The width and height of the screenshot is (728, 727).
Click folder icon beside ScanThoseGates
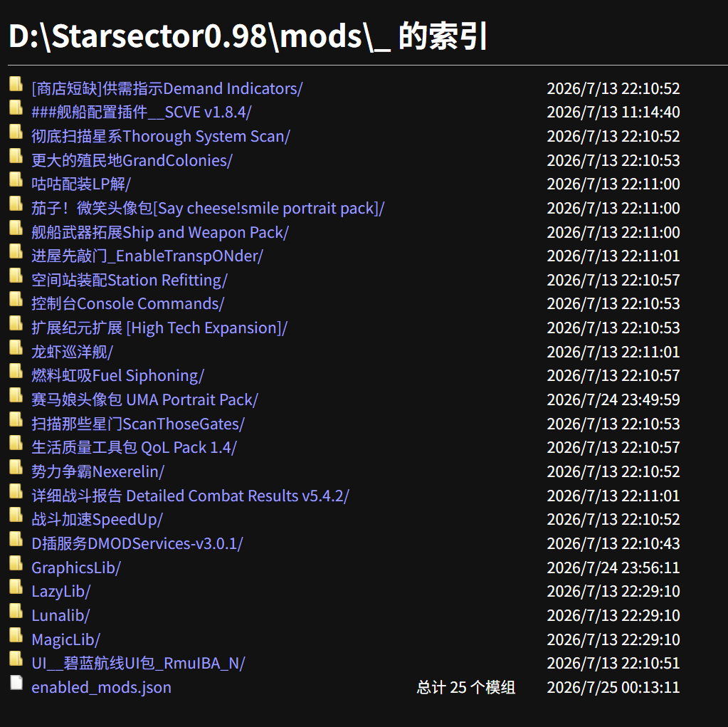(16, 420)
